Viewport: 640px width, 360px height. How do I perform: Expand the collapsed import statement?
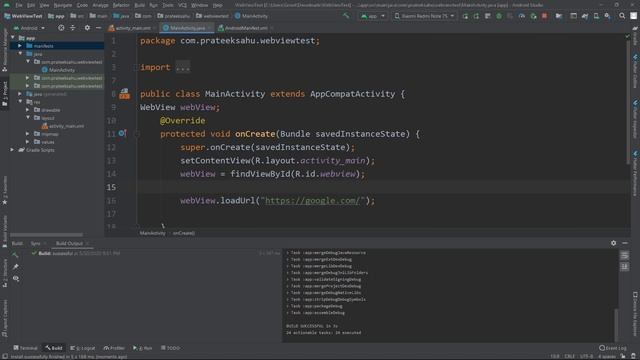point(183,67)
